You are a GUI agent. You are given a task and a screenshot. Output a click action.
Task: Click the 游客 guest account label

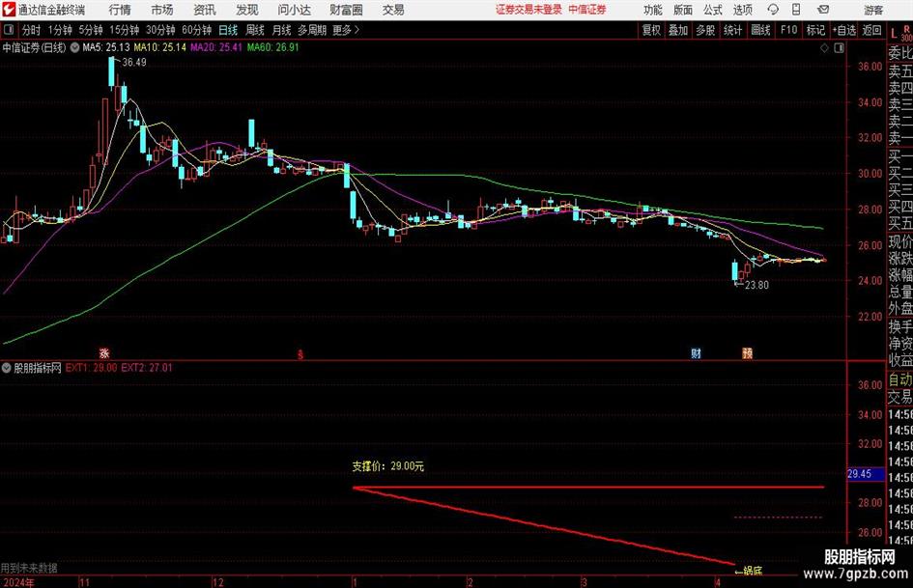[x=872, y=10]
